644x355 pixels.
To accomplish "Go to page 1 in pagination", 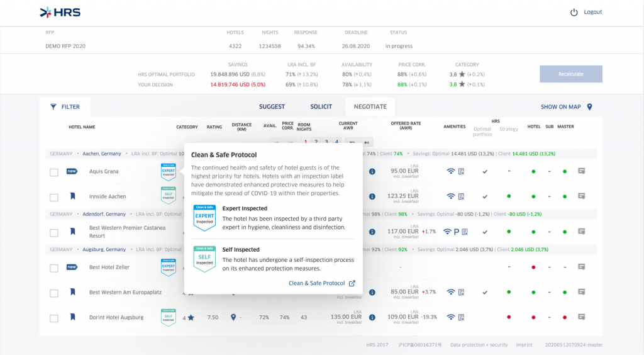I will [306, 142].
